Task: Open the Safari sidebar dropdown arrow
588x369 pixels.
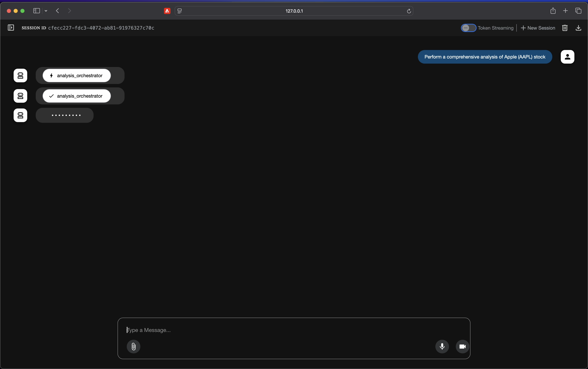Action: click(46, 11)
